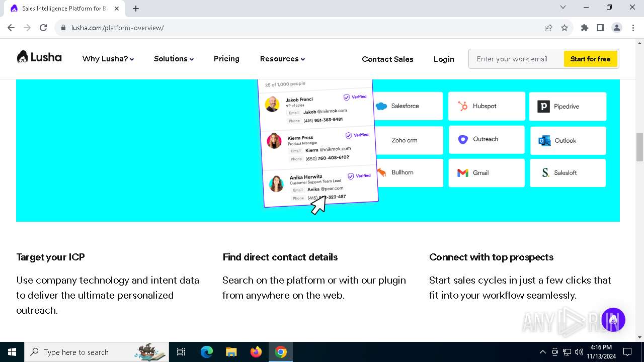This screenshot has width=644, height=362.
Task: Click Jakob's phone number (415) 951-383-5481
Action: pos(323,120)
